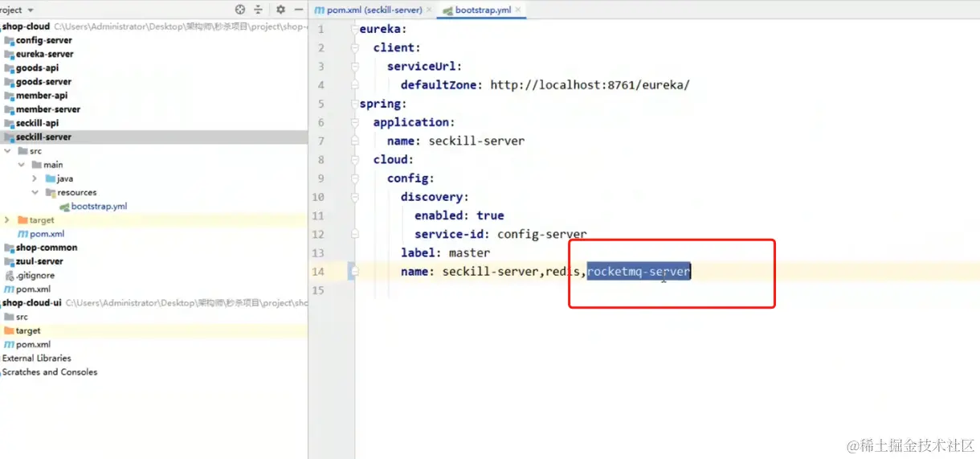This screenshot has height=459, width=980.
Task: Click line number 5 in gutter
Action: 321,104
